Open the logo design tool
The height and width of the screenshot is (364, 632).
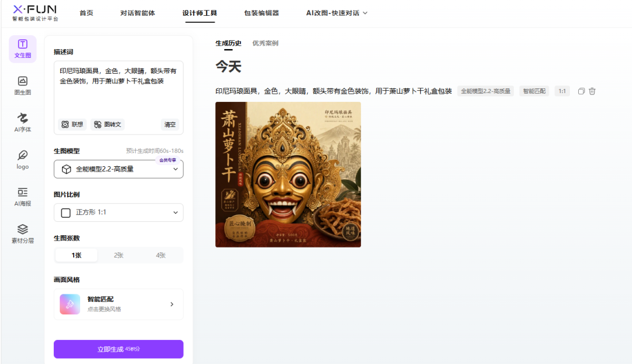pyautogui.click(x=23, y=160)
